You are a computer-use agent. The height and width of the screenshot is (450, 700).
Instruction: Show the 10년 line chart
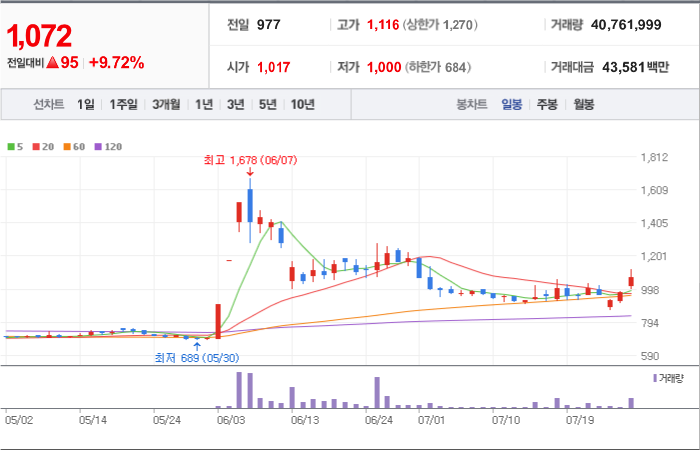303,104
